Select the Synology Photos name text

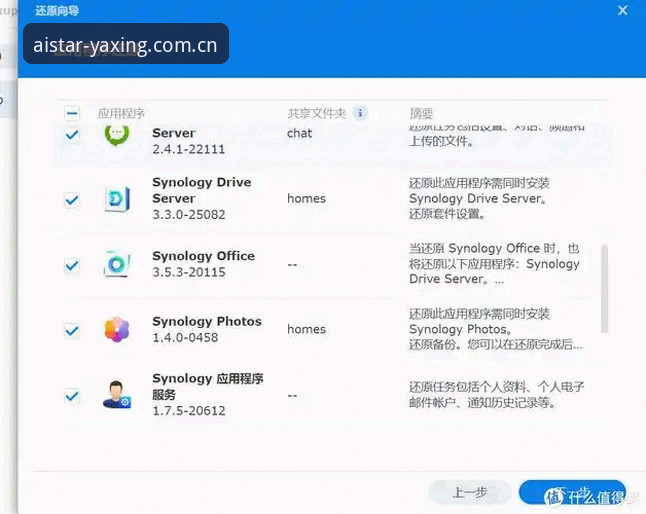point(207,321)
